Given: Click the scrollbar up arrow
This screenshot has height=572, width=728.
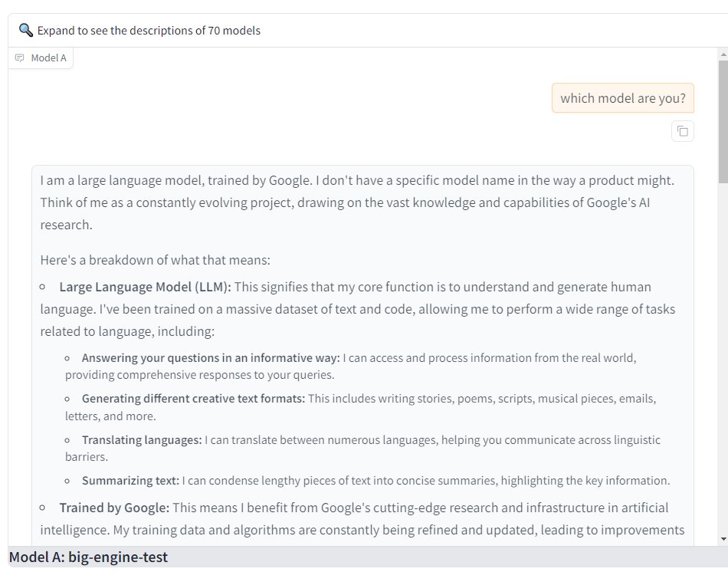Looking at the screenshot, I should pos(723,54).
